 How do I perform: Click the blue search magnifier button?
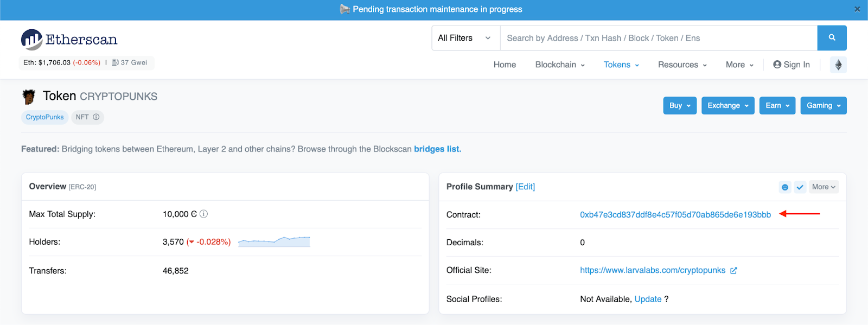tap(832, 38)
